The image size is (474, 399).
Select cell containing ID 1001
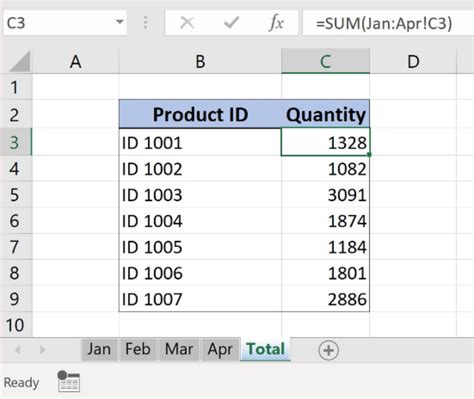click(200, 142)
